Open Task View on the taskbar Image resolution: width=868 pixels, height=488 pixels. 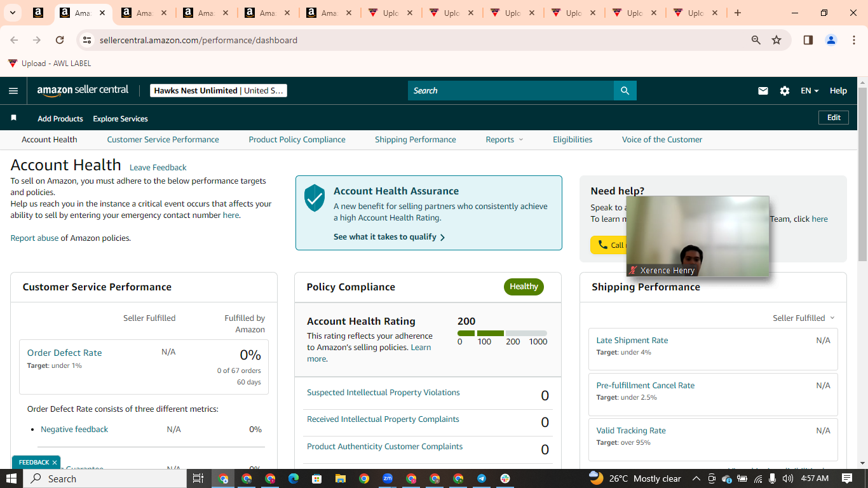click(x=198, y=478)
